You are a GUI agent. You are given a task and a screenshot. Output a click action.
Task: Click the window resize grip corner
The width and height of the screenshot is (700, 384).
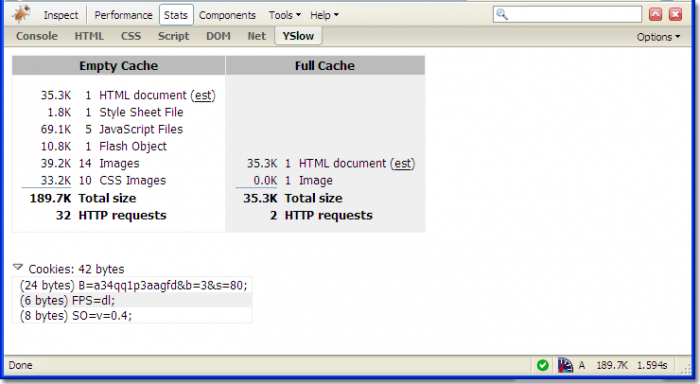click(x=685, y=368)
